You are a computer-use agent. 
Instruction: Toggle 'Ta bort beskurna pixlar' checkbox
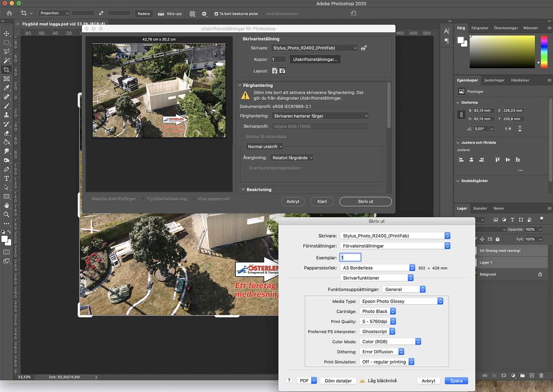[x=216, y=14]
